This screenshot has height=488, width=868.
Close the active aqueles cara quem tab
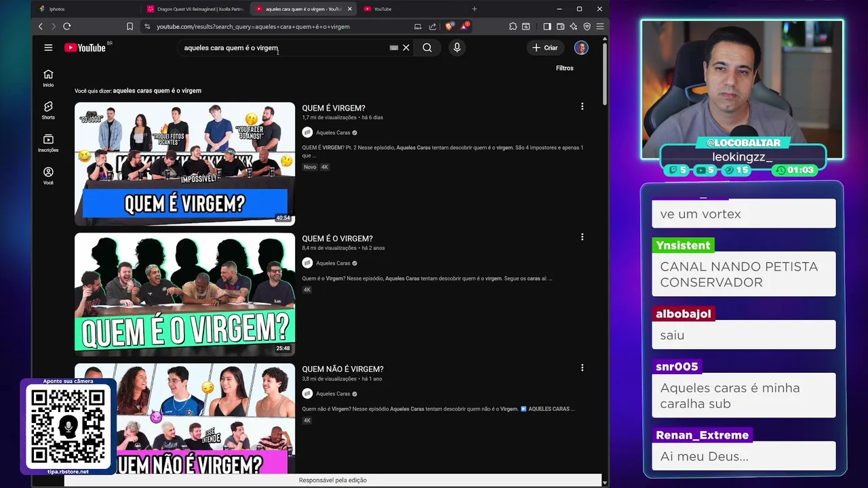(350, 9)
